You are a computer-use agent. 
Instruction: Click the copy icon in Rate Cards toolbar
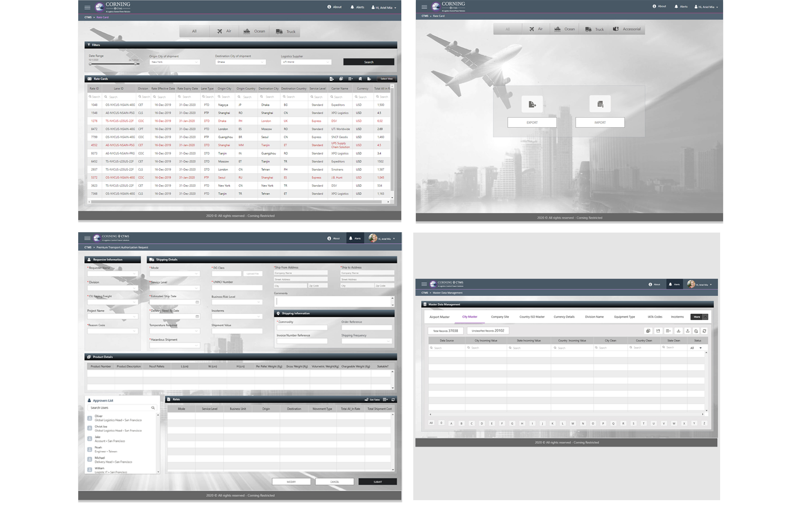[x=341, y=79]
